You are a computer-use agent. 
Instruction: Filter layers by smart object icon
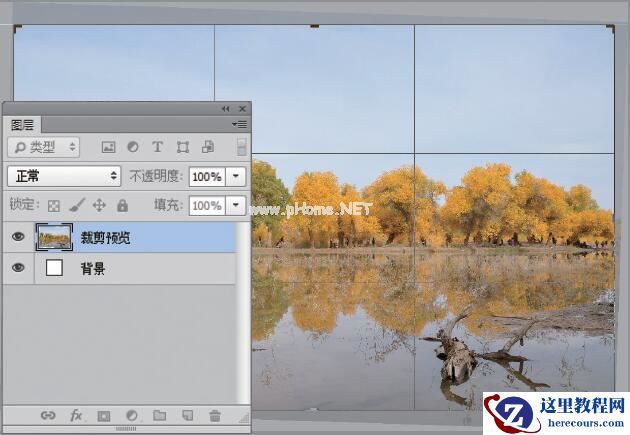pyautogui.click(x=208, y=147)
